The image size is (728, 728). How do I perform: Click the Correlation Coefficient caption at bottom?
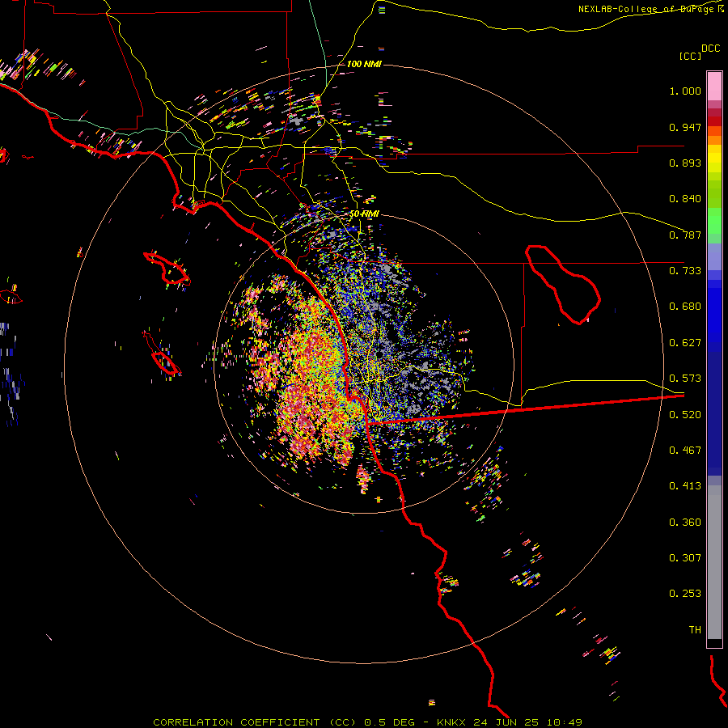(x=367, y=722)
